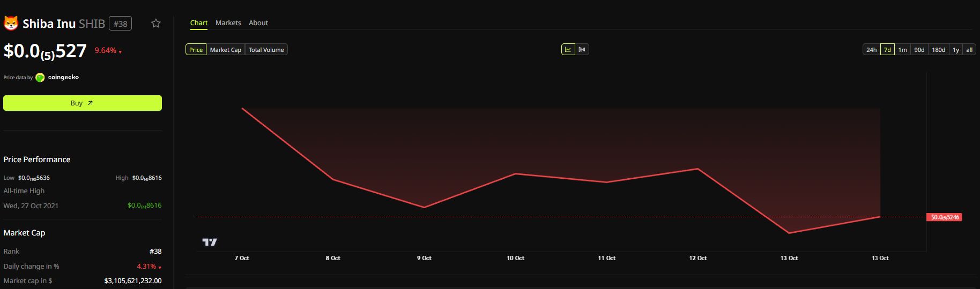Click the 9.64% price change indicator
980x289 pixels.
tap(108, 50)
